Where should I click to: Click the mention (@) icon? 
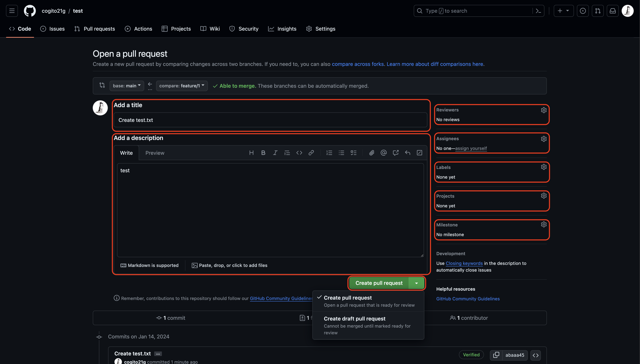[383, 153]
